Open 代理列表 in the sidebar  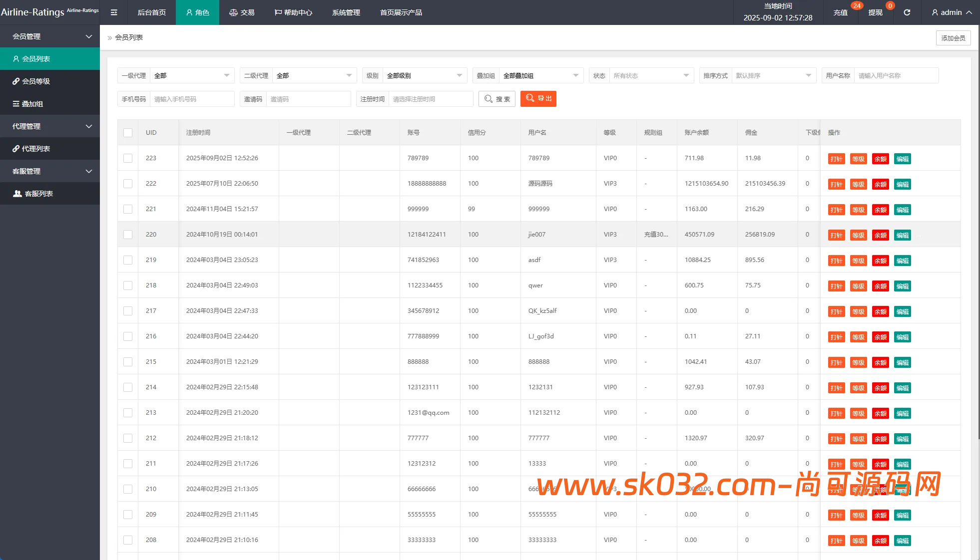point(36,149)
